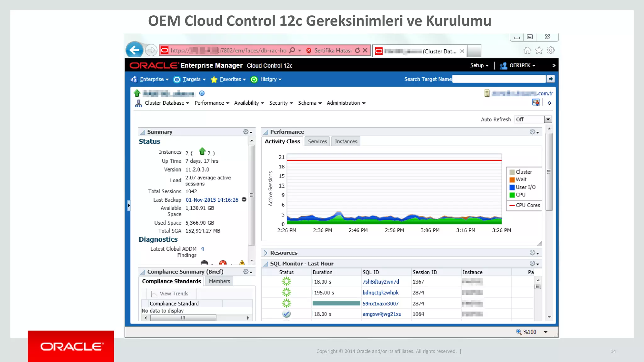644x362 pixels.
Task: Select the Activity Class tab
Action: [282, 141]
